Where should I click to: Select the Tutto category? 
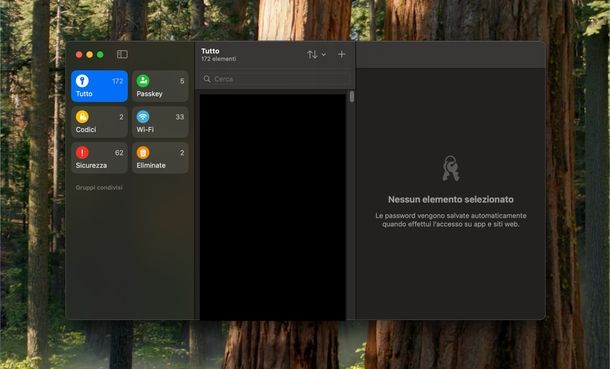99,86
